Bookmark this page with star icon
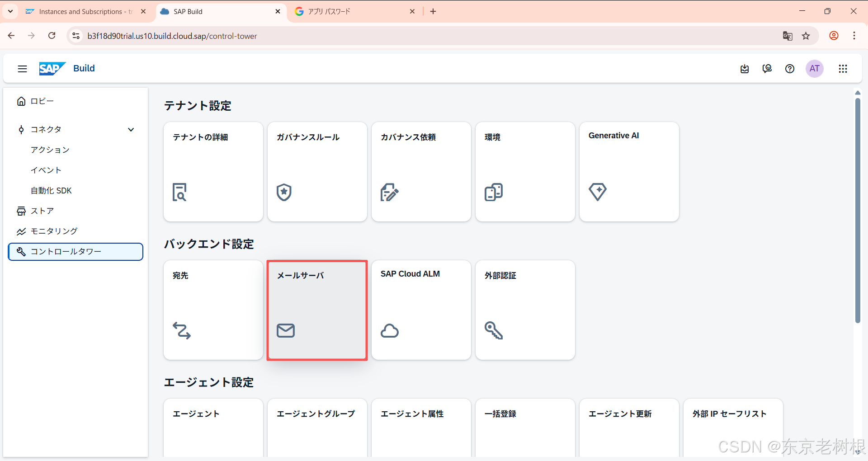Viewport: 868px width, 461px height. coord(806,36)
